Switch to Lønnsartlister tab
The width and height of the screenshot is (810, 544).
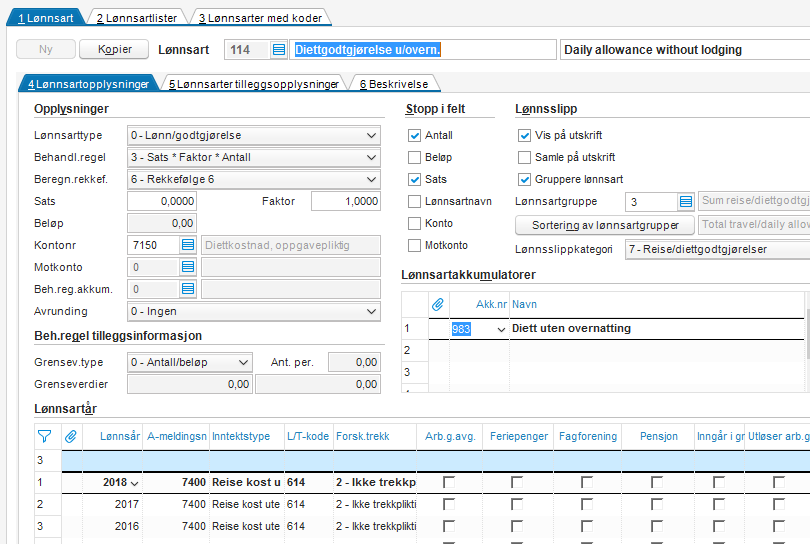136,17
